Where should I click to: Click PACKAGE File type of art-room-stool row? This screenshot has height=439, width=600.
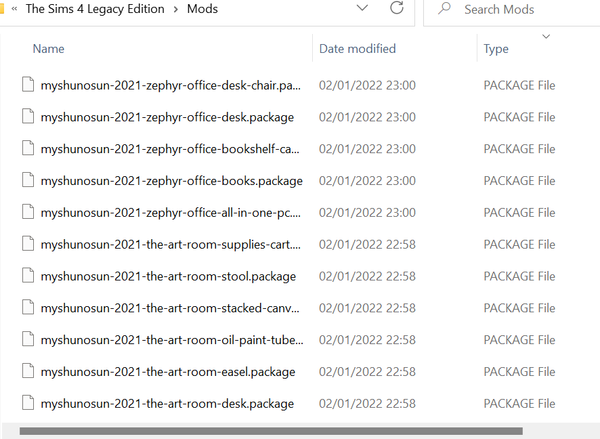[x=519, y=276]
